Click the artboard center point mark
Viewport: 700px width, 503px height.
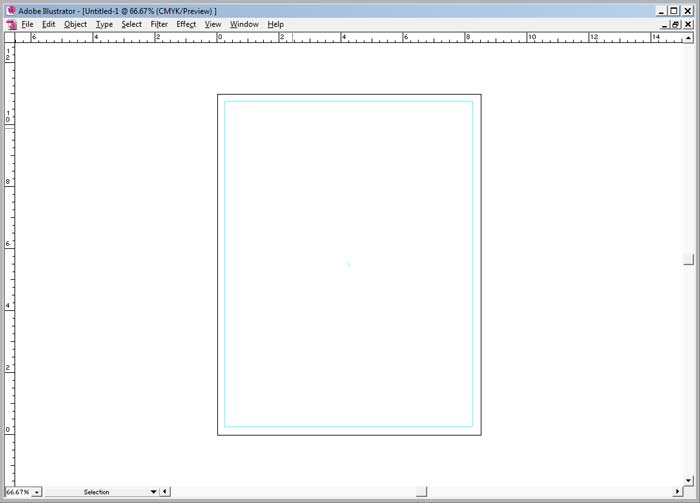point(349,264)
